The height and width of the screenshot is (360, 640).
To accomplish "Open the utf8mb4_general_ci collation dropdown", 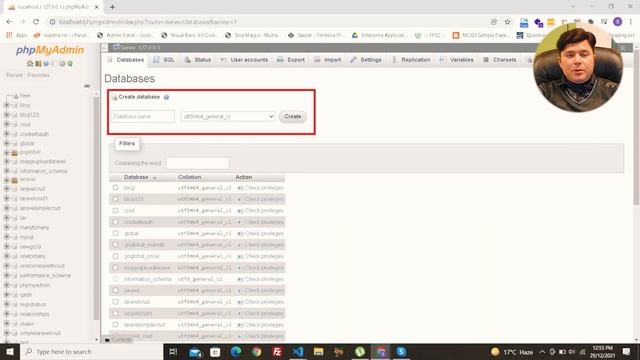I will (228, 117).
